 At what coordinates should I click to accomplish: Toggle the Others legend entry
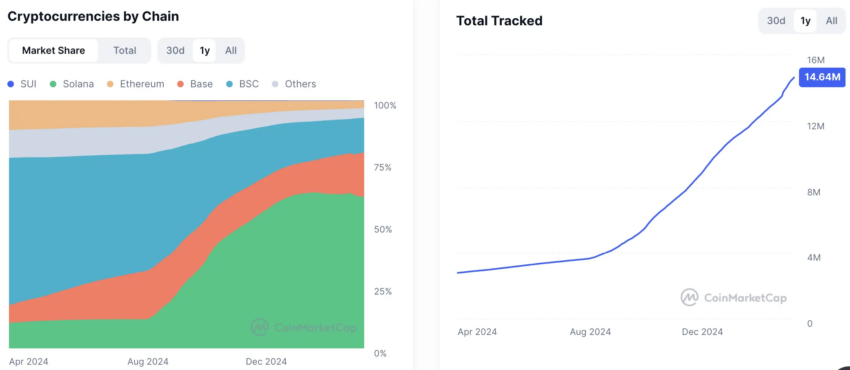pos(294,84)
